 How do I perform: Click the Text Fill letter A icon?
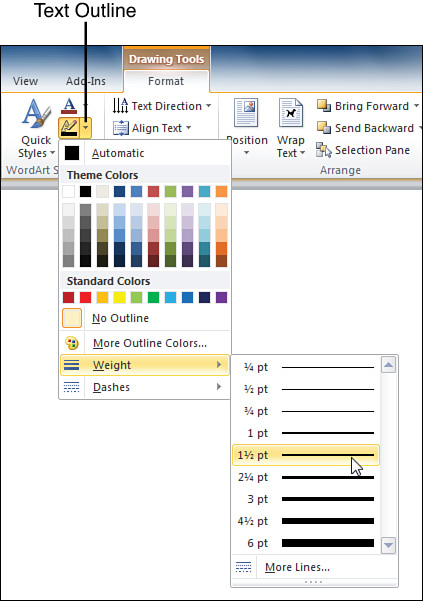coord(69,106)
